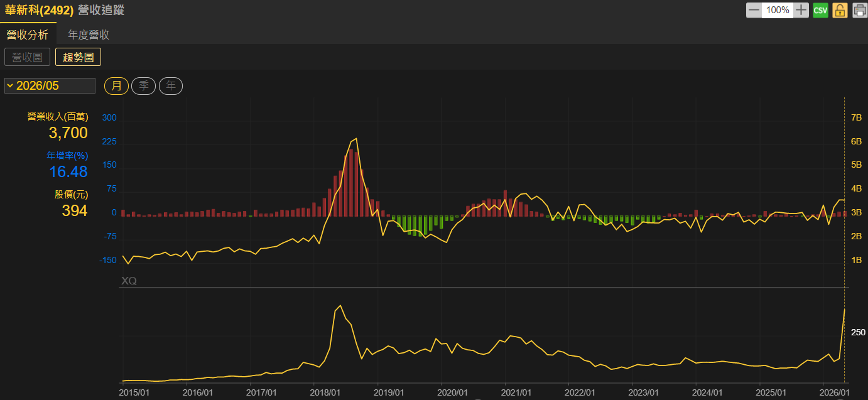The width and height of the screenshot is (868, 400).
Task: Click the dropdown chevron beside 2026/05
Action: (x=10, y=85)
